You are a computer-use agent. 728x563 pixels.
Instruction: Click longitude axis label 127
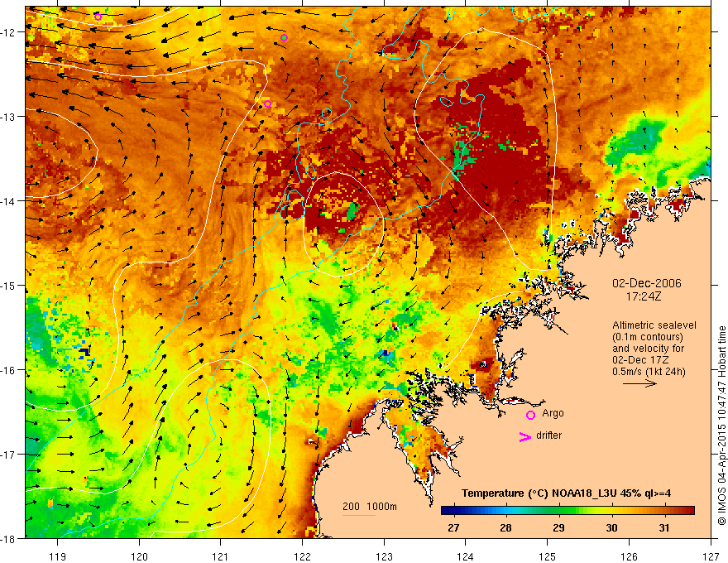pos(711,556)
